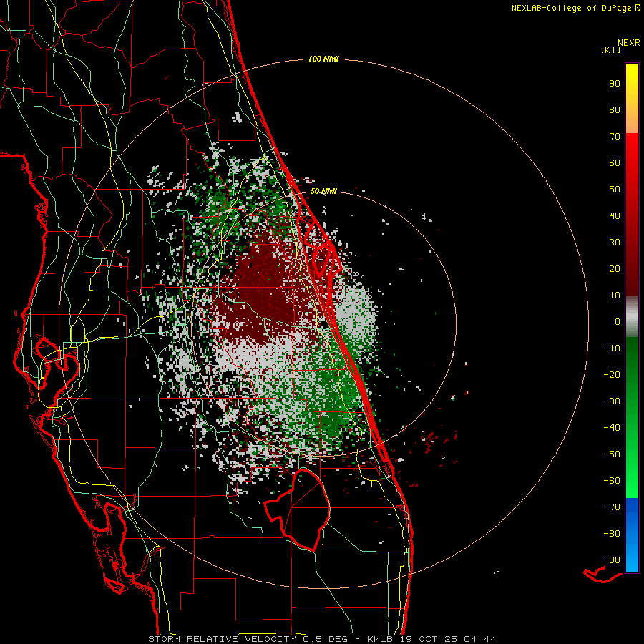Click the 40 value on the velocity scale
The image size is (644, 644).
pyautogui.click(x=615, y=215)
